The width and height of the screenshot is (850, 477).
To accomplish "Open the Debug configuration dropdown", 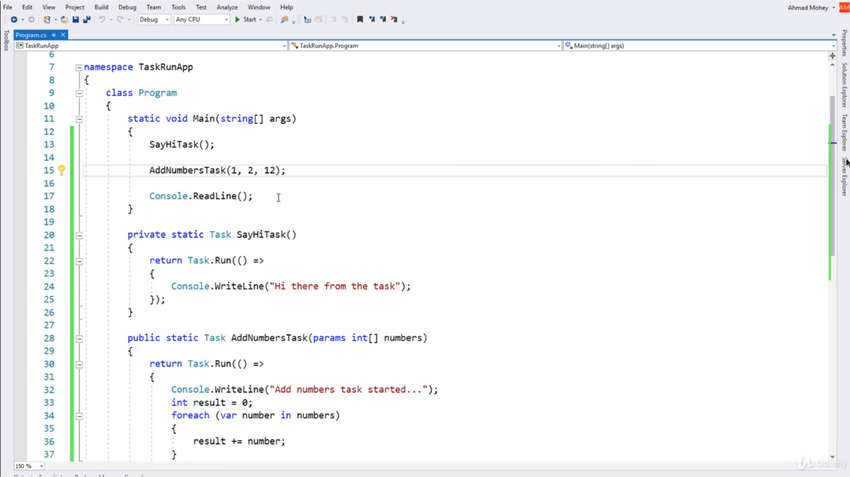I will click(154, 20).
